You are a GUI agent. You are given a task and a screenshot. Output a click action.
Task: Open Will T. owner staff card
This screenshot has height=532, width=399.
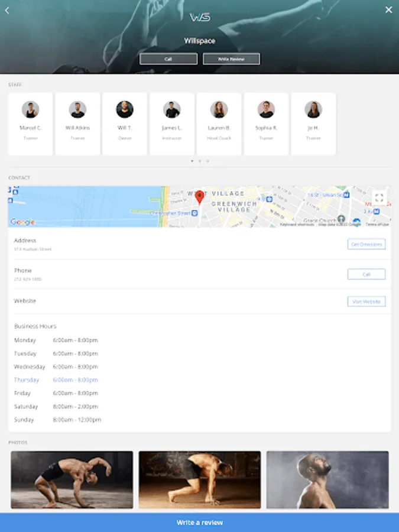tap(125, 124)
